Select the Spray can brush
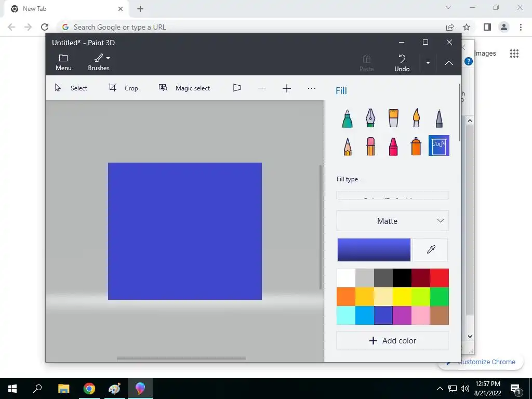The image size is (532, 399). (x=416, y=146)
